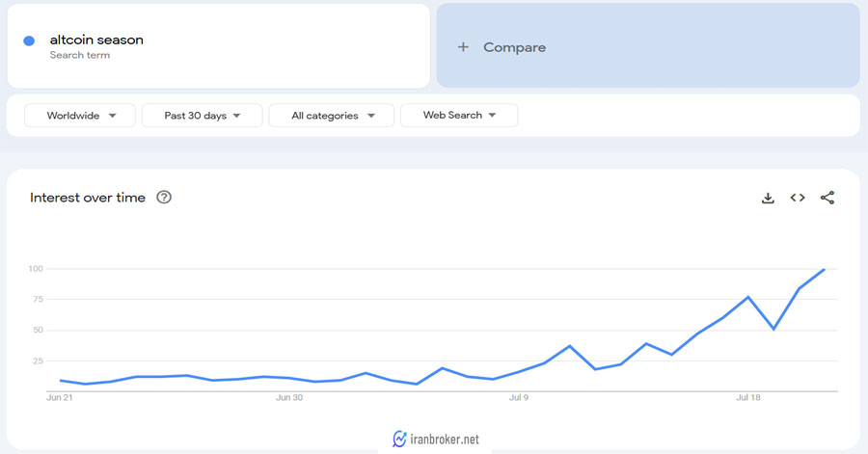Click the Jul 18 date label
Image resolution: width=868 pixels, height=454 pixels.
coord(748,396)
